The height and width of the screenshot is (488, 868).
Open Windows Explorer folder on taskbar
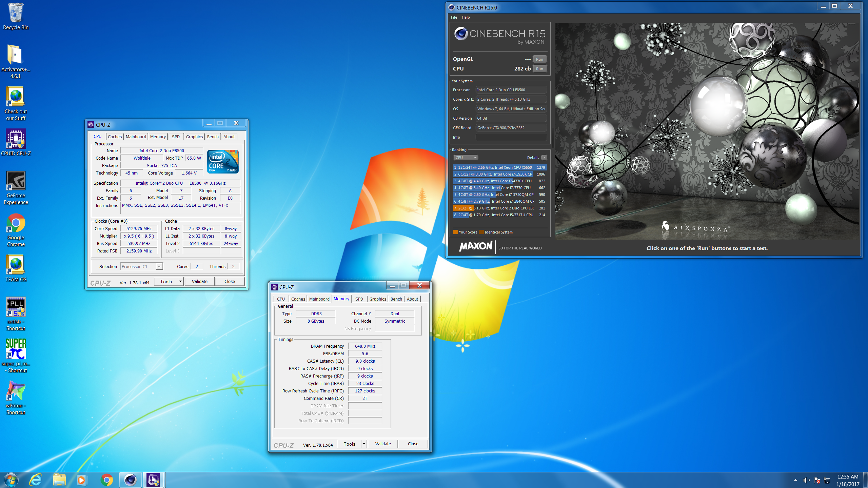(x=59, y=480)
